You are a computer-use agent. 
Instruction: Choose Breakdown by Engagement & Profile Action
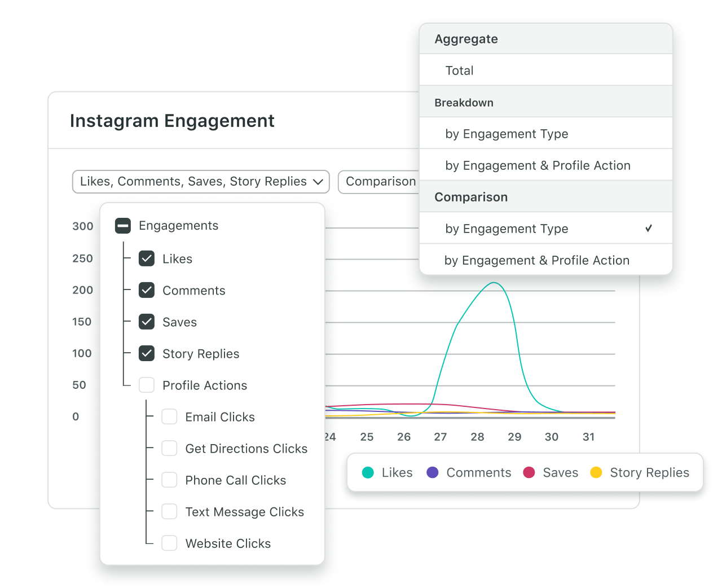pos(546,165)
